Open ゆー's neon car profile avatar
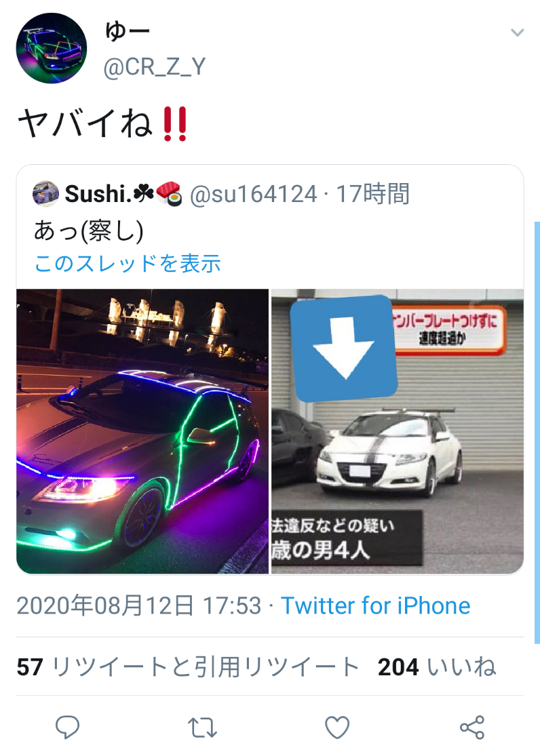This screenshot has height=756, width=540. coord(52,48)
